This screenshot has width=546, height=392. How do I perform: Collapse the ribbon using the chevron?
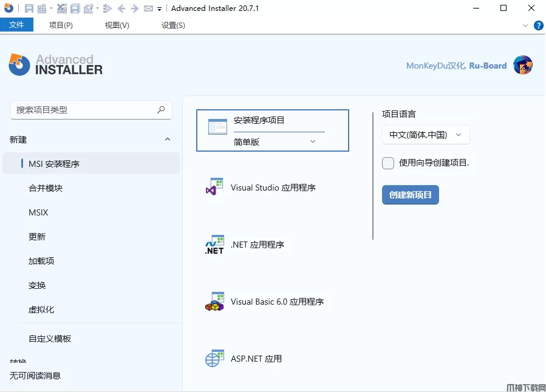[525, 25]
